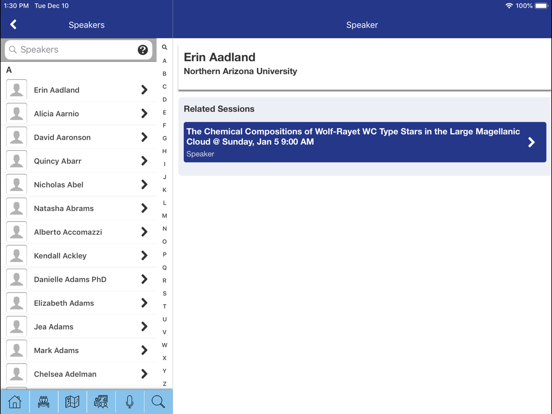Expand Natasha Abrams row chevron
Screen dimensions: 552x414
(144, 208)
